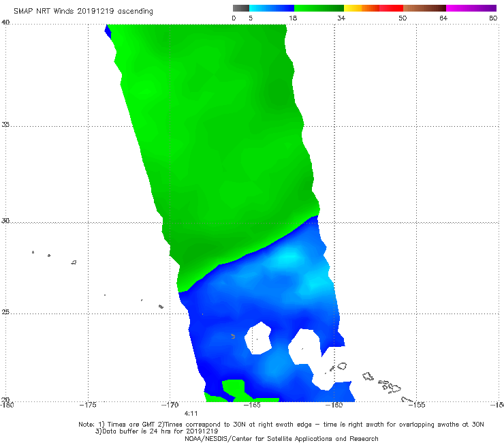Click the blue segment of the wind color scale
Image resolution: width=504 pixels, height=443 pixels.
[272, 8]
